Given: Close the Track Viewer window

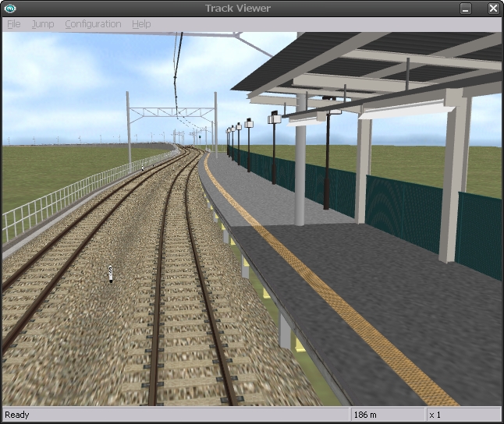Looking at the screenshot, I should [493, 9].
